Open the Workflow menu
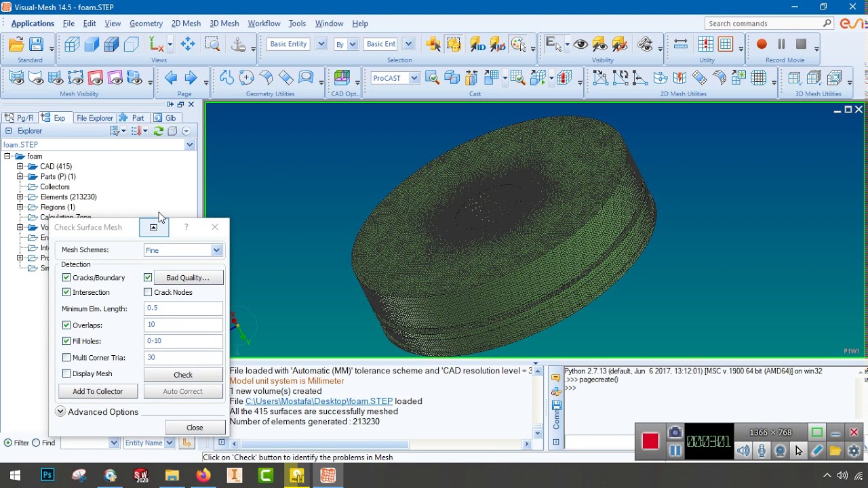This screenshot has width=868, height=488. (x=264, y=23)
